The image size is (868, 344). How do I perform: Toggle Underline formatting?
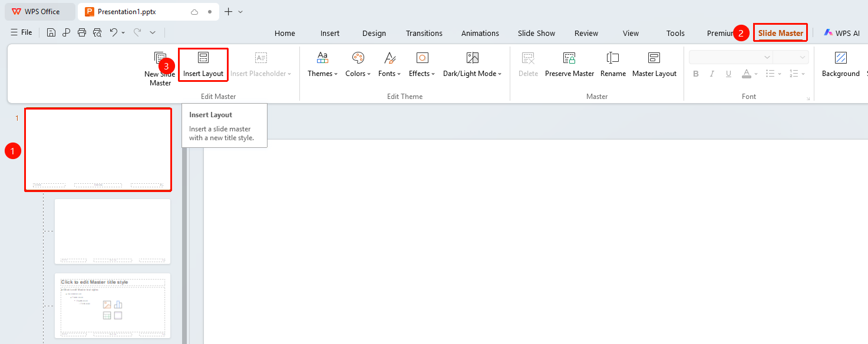[729, 74]
